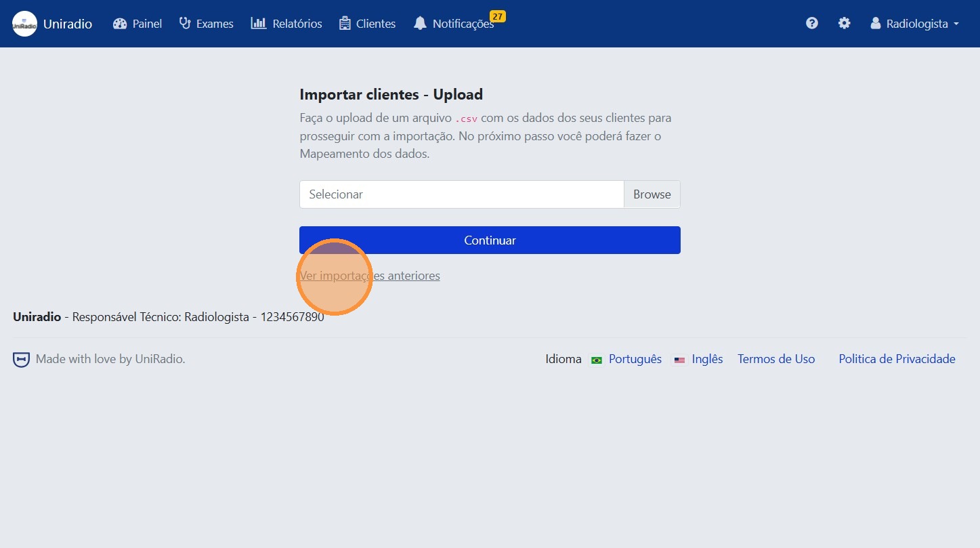Viewport: 980px width, 548px height.
Task: Click the Relatórios bar chart icon
Action: point(258,23)
